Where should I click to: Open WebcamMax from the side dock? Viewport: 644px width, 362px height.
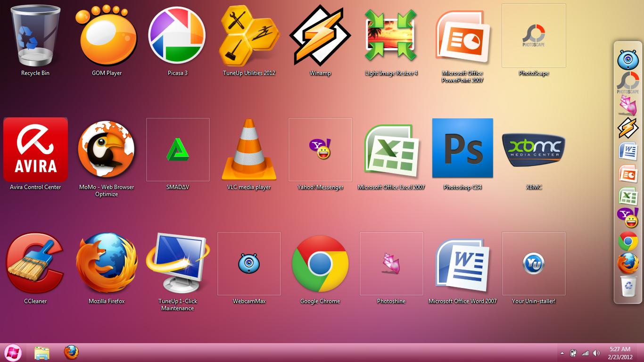(627, 60)
